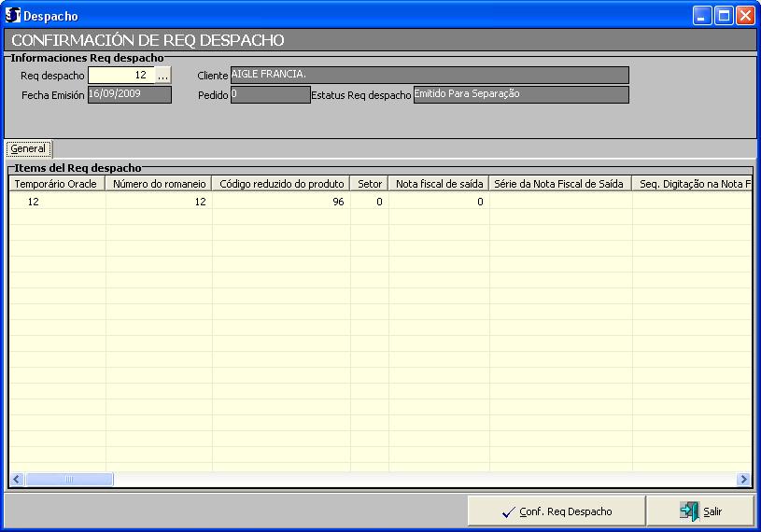
Task: Click the Temporário Oracle column header
Action: pos(57,185)
